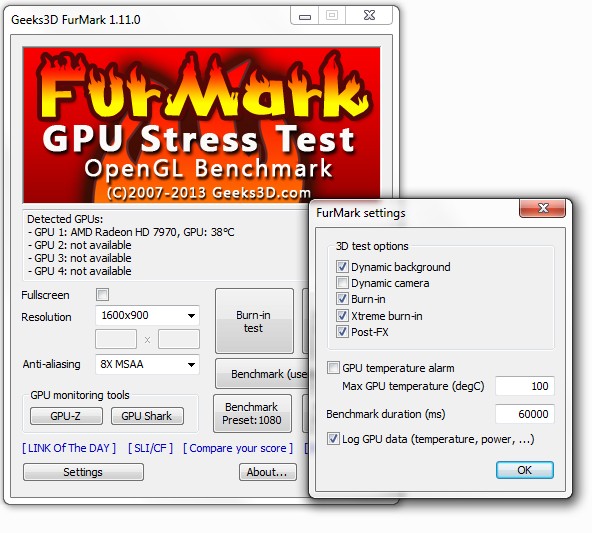Open the Anti-aliasing 8X MSAA dropdown
Viewport: 592px width, 533px height.
coord(147,364)
